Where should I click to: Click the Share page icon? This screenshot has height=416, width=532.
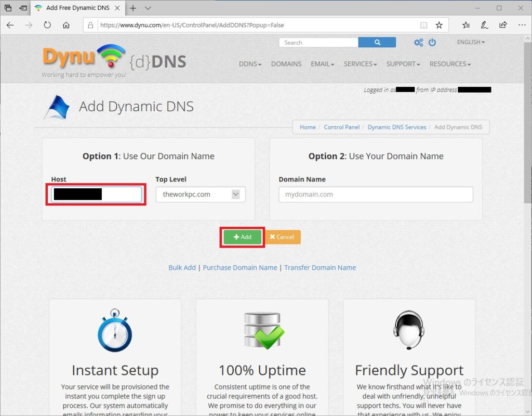click(503, 25)
